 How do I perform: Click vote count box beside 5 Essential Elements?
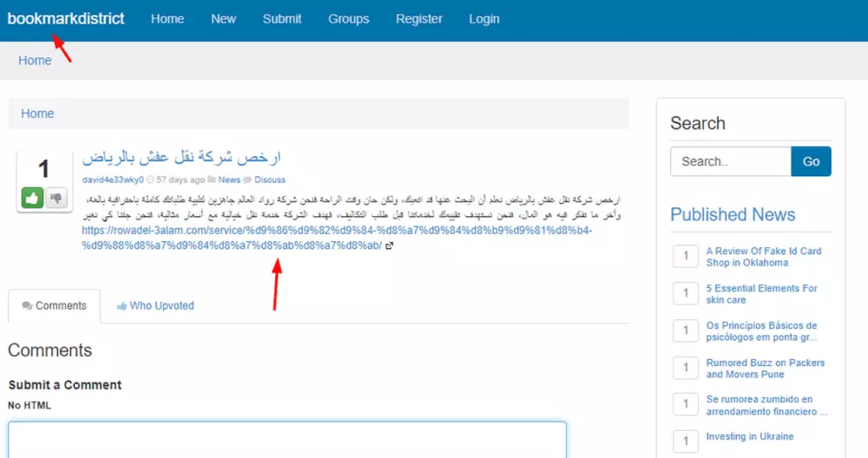point(686,293)
